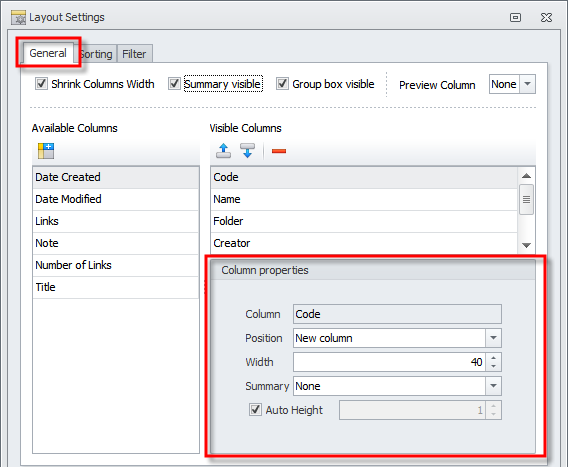Increase Width using the spinner up arrow
Screen dimensions: 568x467
point(493,358)
